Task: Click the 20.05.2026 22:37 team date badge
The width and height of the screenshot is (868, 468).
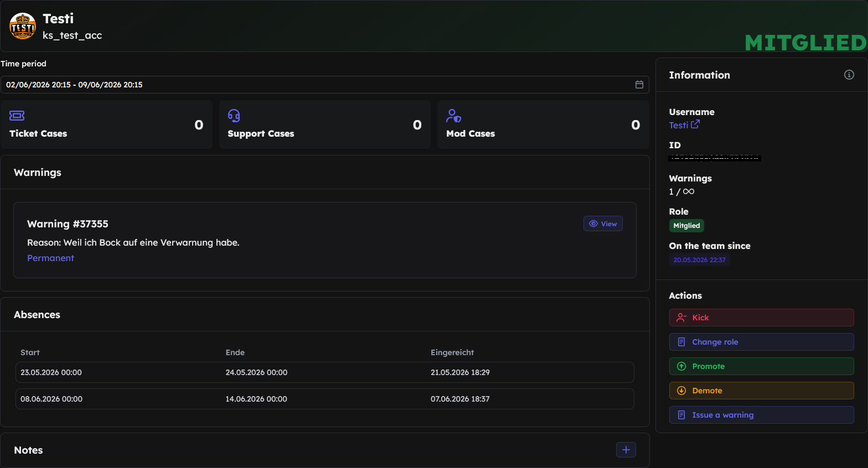Action: pyautogui.click(x=699, y=260)
